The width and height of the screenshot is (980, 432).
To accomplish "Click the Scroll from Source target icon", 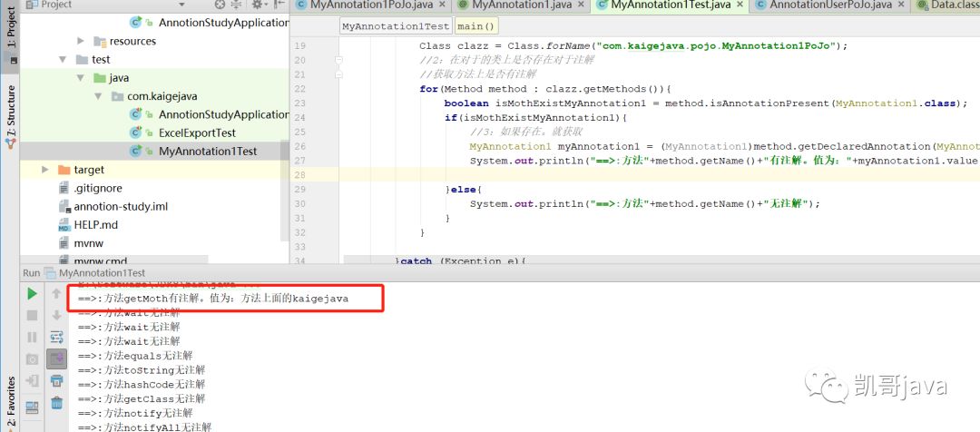I will click(220, 5).
